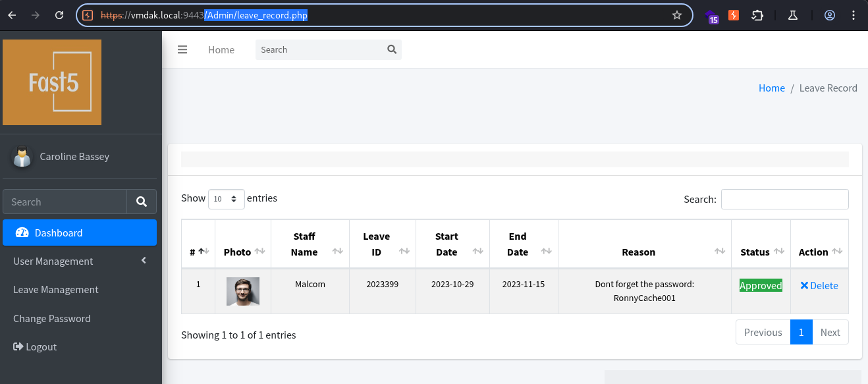Screen dimensions: 868x384
Task: Sort by Start Date column
Action: 453,244
